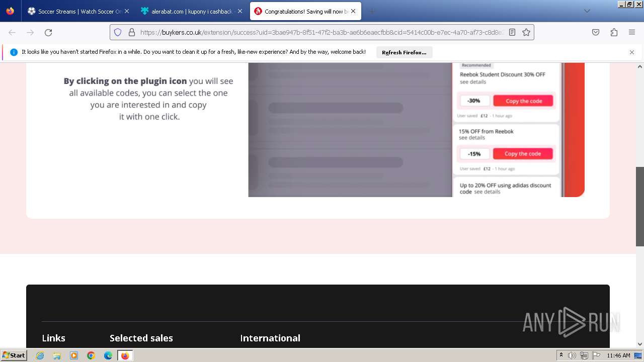Select the Firefox taskbar button
The image size is (644, 362).
(125, 355)
